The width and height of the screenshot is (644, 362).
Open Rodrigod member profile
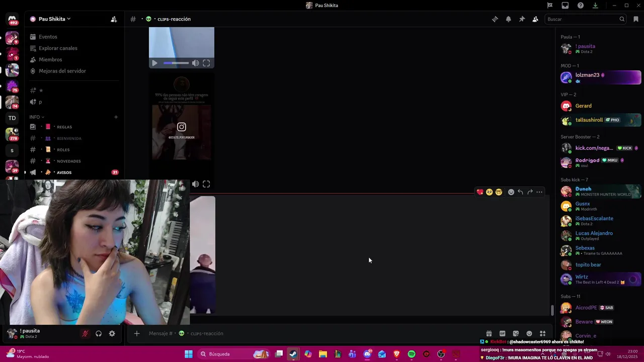click(x=600, y=162)
